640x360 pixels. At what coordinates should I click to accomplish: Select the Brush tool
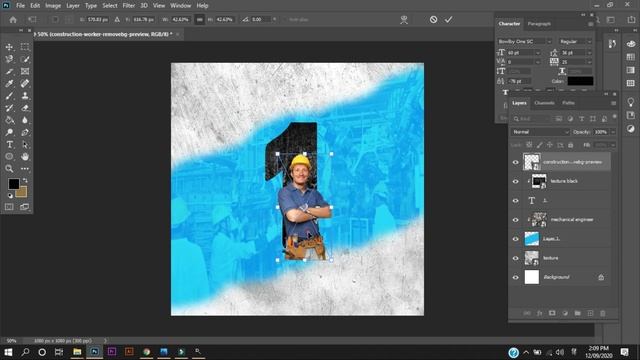pos(9,96)
